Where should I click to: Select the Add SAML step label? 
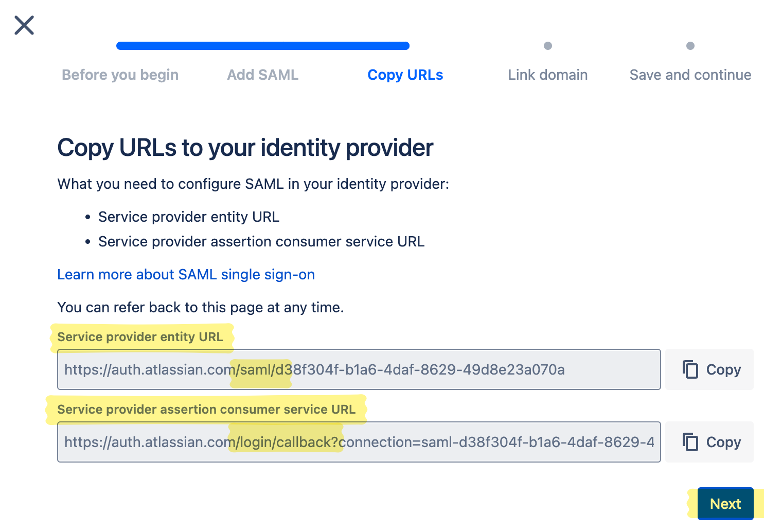[x=262, y=75]
